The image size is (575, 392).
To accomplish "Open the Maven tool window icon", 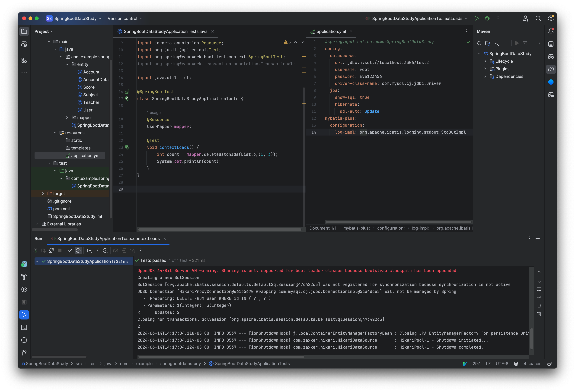I will tap(551, 70).
